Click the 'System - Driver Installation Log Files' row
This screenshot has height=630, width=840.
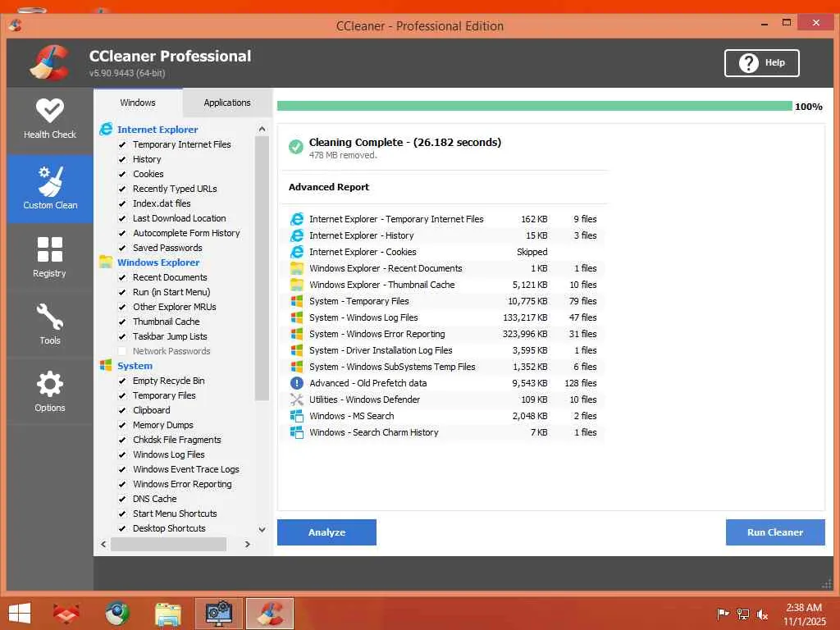(x=443, y=350)
